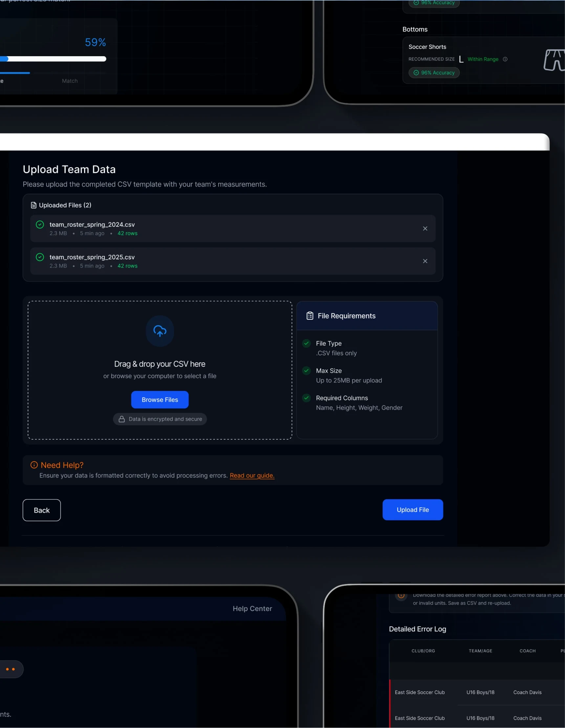Click info icon next to Within Range
The image size is (565, 728).
505,59
